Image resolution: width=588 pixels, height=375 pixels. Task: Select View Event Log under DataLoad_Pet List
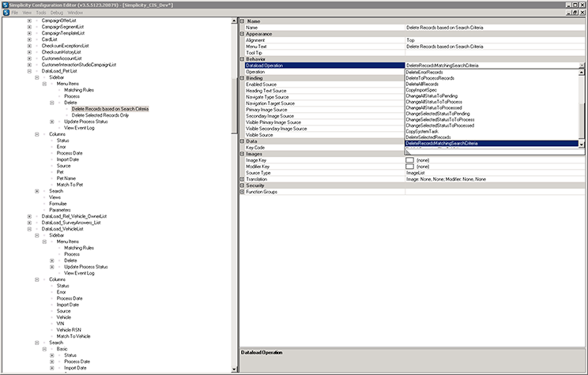[79, 128]
